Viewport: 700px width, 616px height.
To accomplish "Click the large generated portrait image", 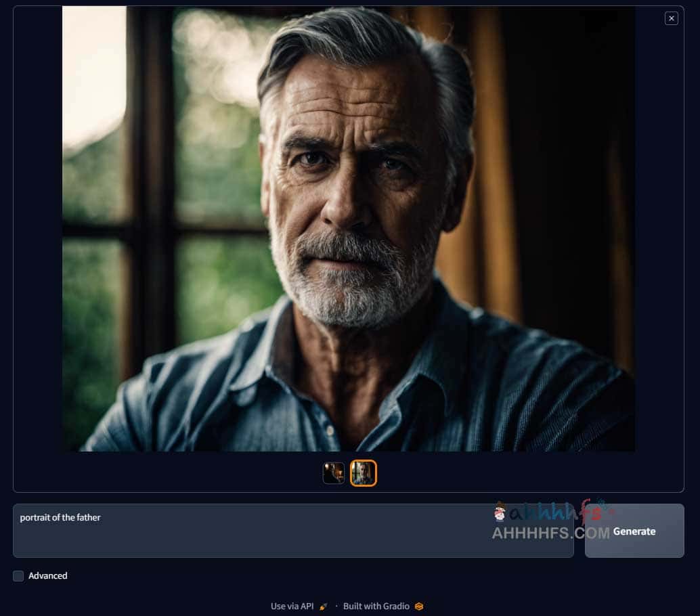I will [x=348, y=228].
